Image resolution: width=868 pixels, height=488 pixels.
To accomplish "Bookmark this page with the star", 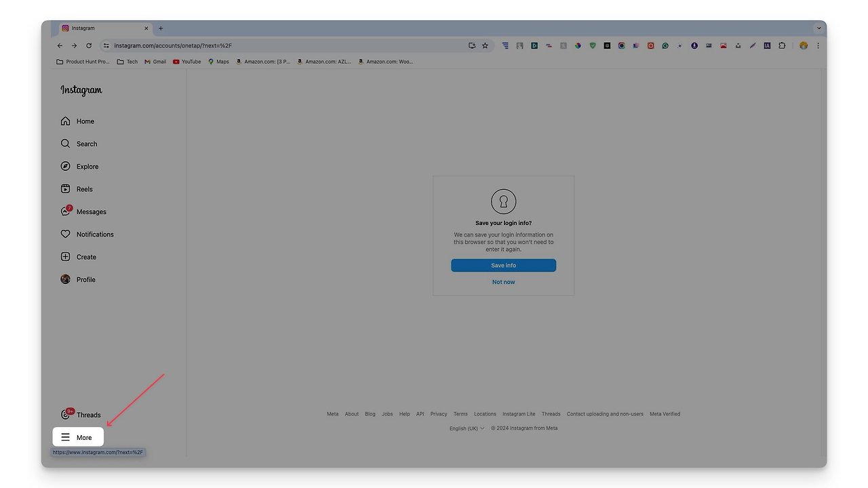I will [x=485, y=45].
